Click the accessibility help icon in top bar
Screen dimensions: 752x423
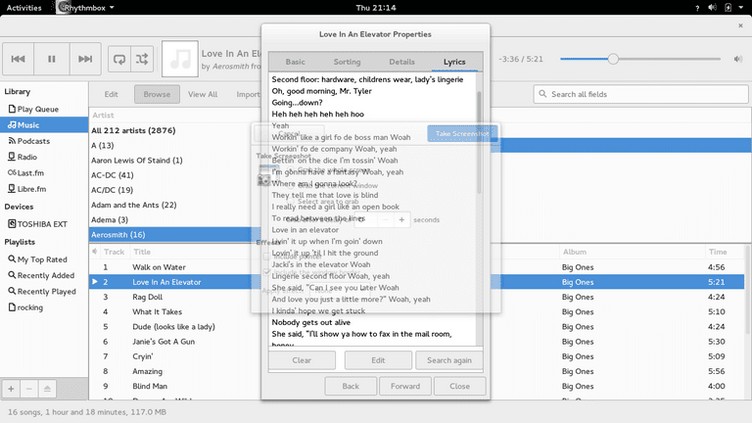pos(697,8)
